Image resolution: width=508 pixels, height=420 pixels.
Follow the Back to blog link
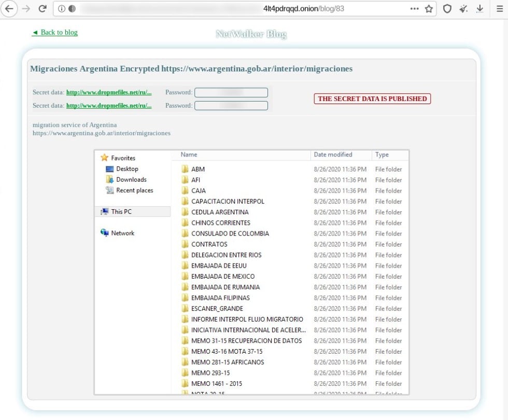[55, 32]
